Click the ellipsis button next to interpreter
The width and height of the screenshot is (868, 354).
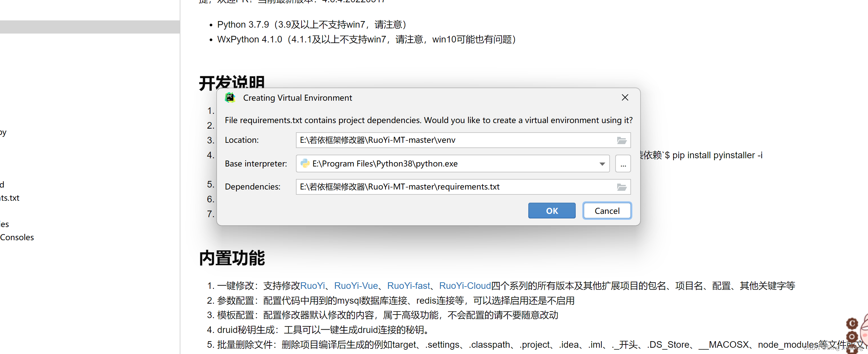point(623,164)
